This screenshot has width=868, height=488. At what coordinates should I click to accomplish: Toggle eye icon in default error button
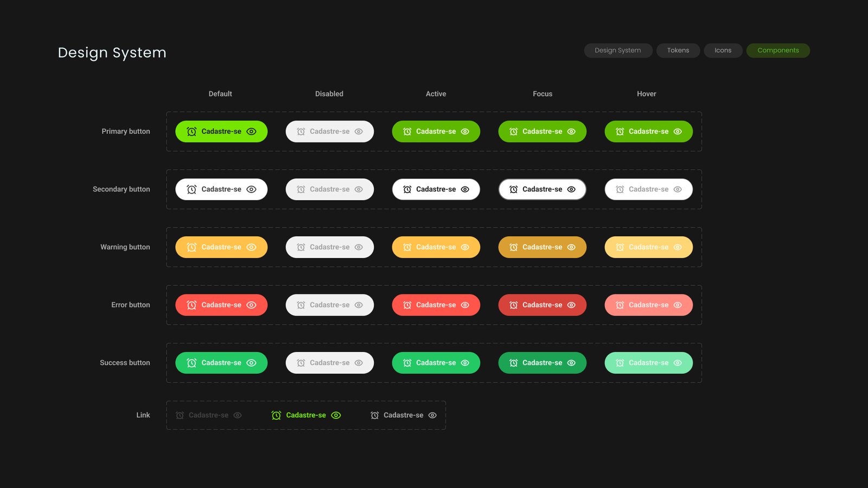tap(251, 305)
